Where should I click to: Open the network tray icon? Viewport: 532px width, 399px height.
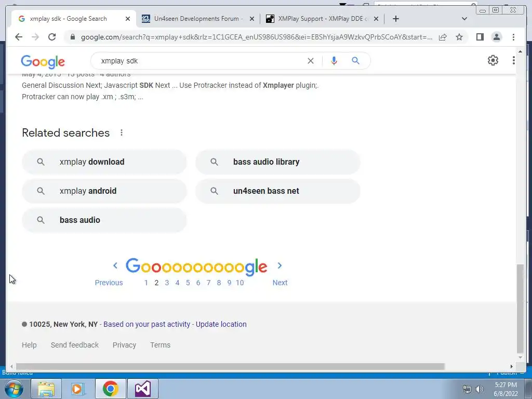point(467,389)
